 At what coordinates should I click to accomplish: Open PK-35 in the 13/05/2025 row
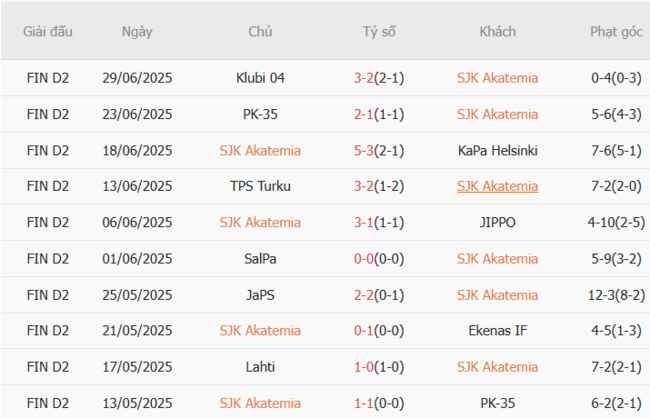point(497,403)
